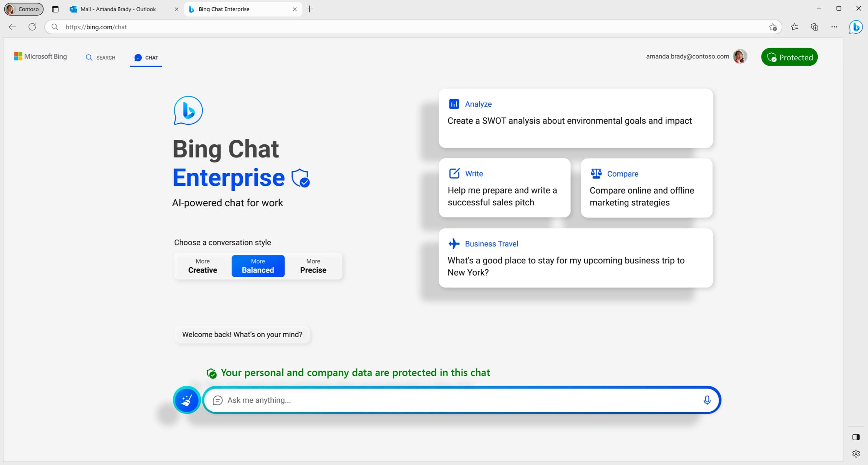Click the green data protected shield icon
This screenshot has height=465, width=868.
[x=212, y=373]
